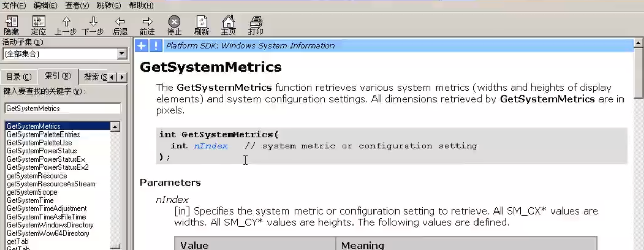Open the 跳转(G) menu
The image size is (644, 250).
[x=109, y=5]
